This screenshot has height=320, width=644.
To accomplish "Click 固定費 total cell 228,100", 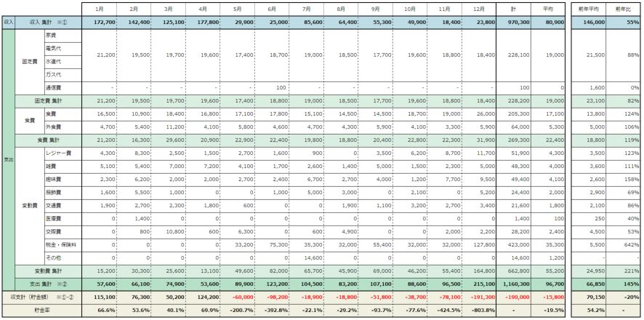I will pyautogui.click(x=513, y=55).
